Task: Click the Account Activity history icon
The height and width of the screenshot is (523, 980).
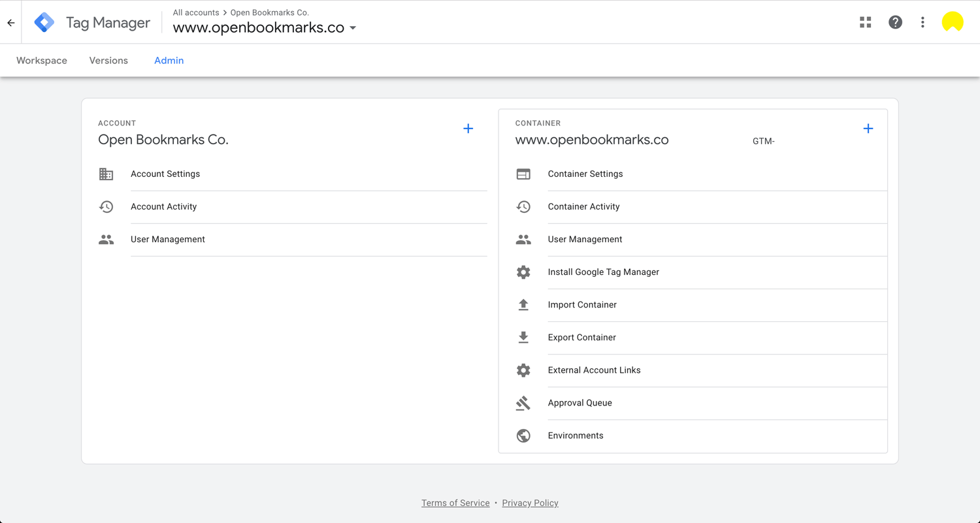Action: point(106,207)
